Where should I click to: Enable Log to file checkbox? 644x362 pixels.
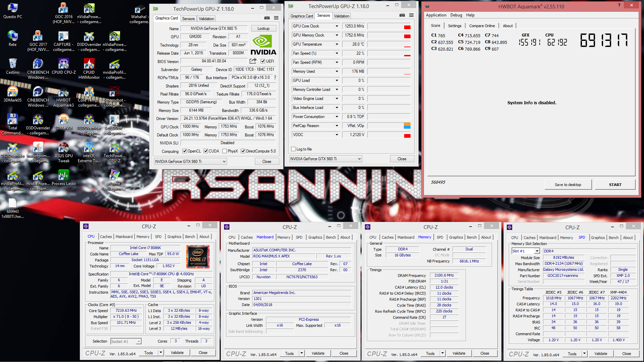click(293, 149)
